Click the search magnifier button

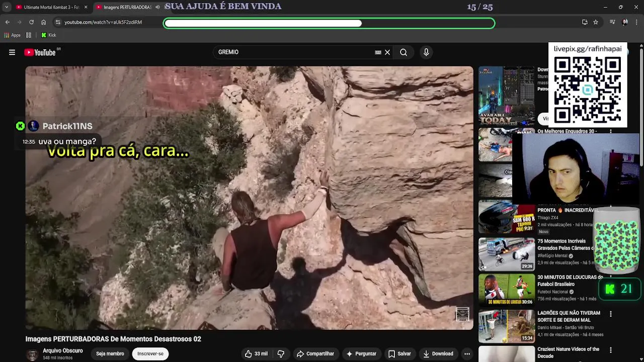click(x=404, y=52)
